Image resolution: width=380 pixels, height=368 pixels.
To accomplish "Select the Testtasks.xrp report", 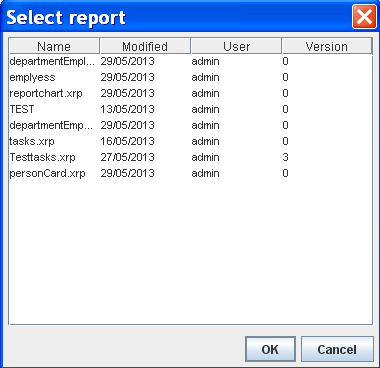I will coord(190,157).
